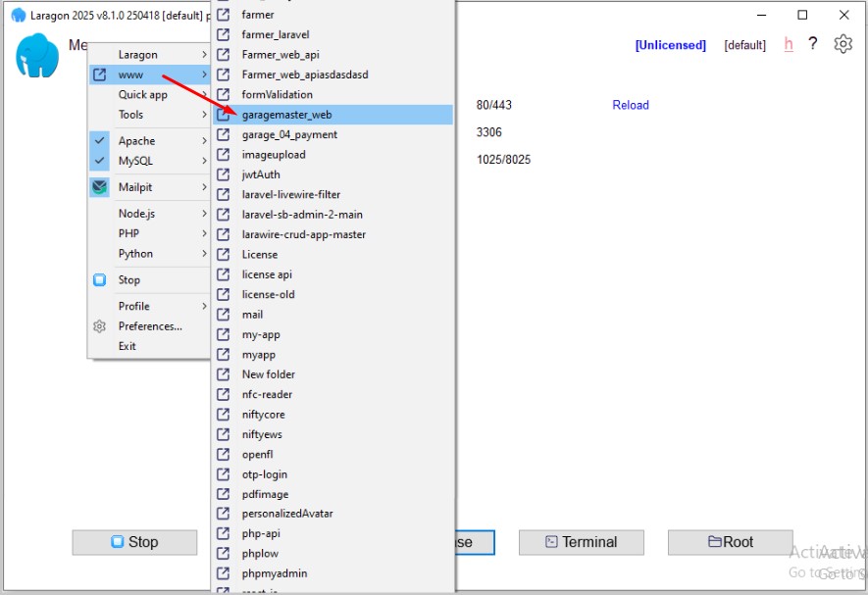Click the open-link icon beside openfl
868x595 pixels.
tap(223, 454)
